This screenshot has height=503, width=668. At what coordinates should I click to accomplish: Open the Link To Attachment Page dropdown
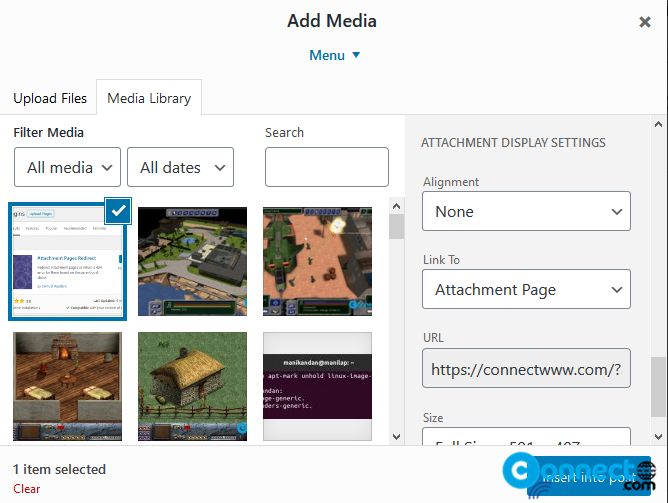tap(526, 289)
